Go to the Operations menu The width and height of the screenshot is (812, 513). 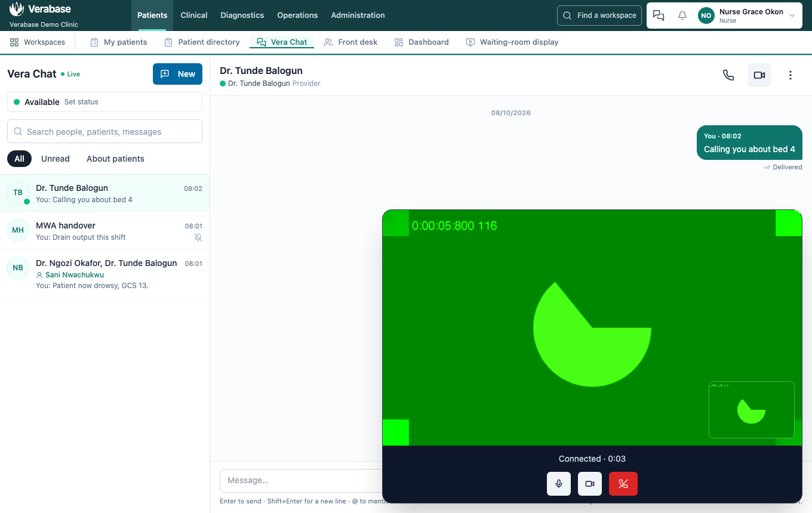click(x=297, y=16)
